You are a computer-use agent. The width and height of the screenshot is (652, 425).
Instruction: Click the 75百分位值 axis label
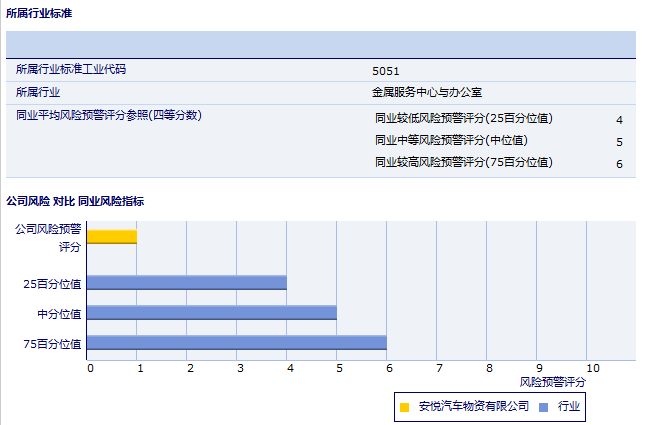coord(52,344)
